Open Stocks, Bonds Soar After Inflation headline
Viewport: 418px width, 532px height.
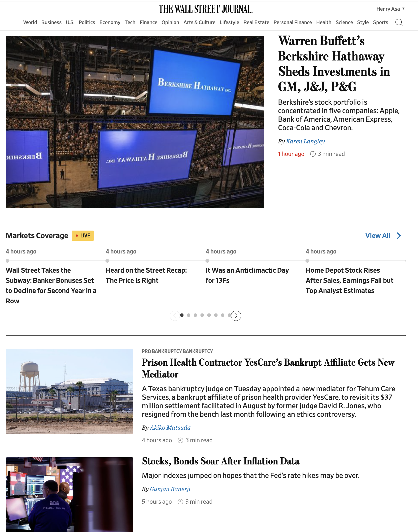click(x=221, y=461)
